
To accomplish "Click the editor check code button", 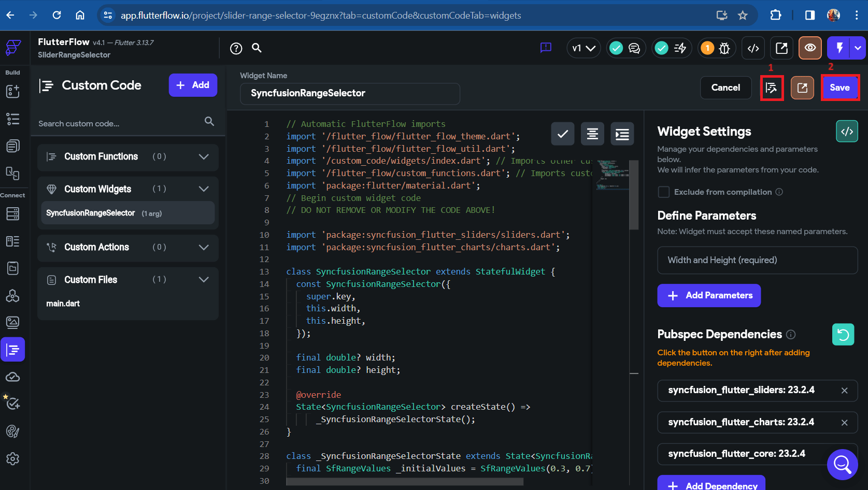I will click(x=562, y=134).
